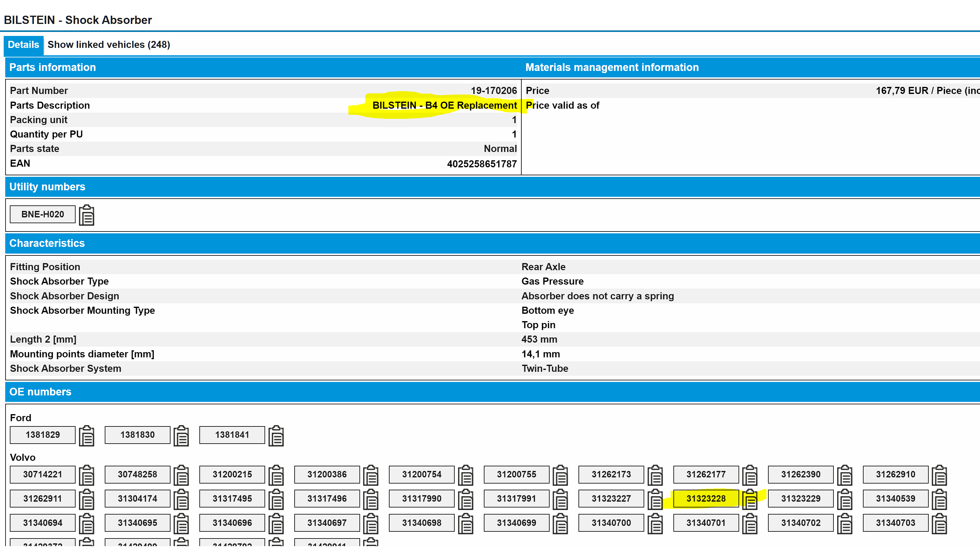This screenshot has height=548, width=980.
Task: Copy Volvo OE number 30748258
Action: [x=182, y=475]
